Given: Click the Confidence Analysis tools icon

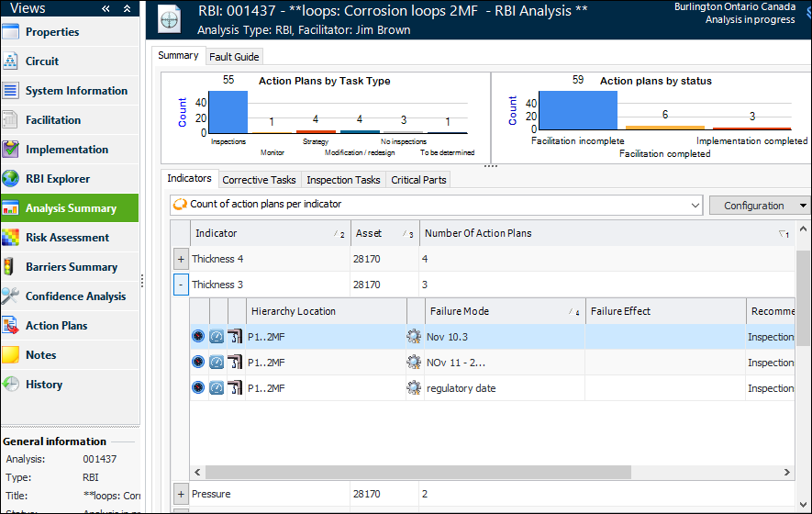Looking at the screenshot, I should click(x=11, y=296).
